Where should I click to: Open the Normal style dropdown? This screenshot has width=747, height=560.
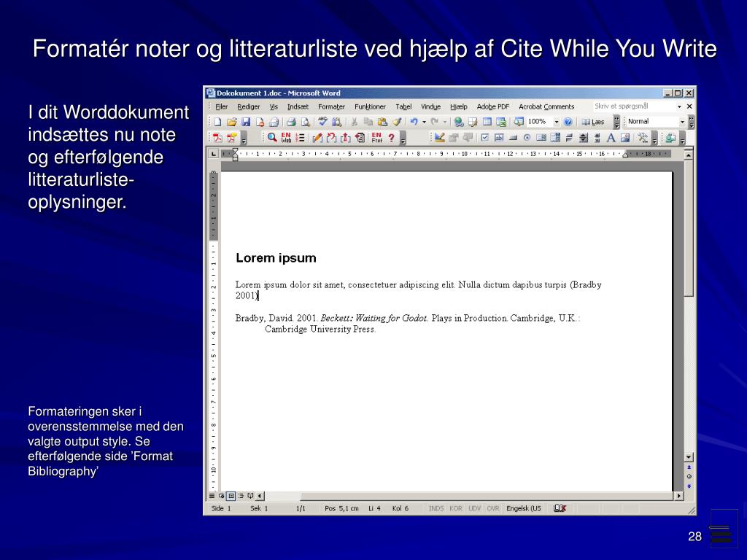(682, 122)
